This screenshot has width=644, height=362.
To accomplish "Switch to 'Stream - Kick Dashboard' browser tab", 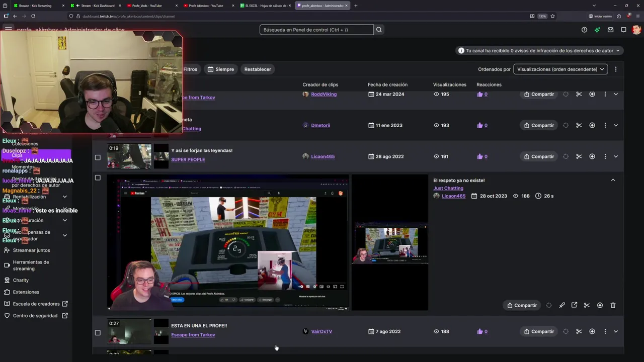I will pos(96,6).
